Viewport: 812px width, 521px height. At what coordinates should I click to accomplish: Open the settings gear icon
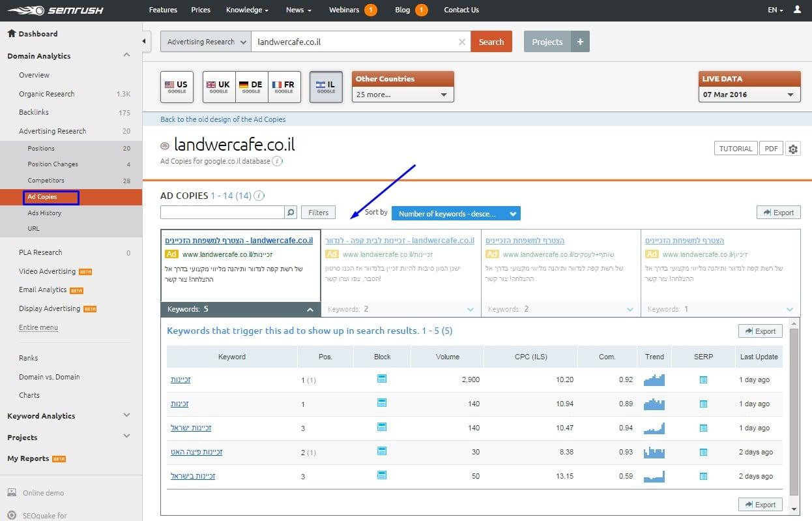(793, 149)
